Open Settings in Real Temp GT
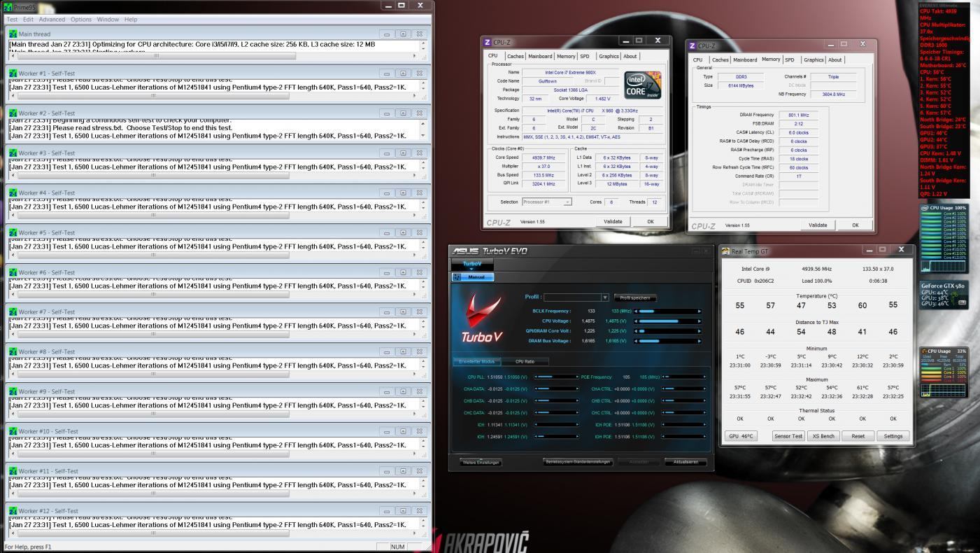Image resolution: width=980 pixels, height=553 pixels. [893, 435]
